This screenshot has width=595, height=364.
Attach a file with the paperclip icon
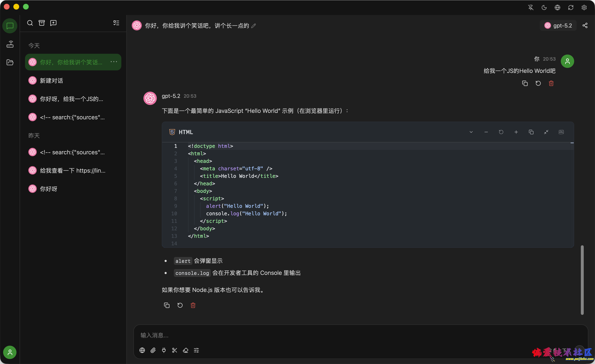click(x=153, y=350)
